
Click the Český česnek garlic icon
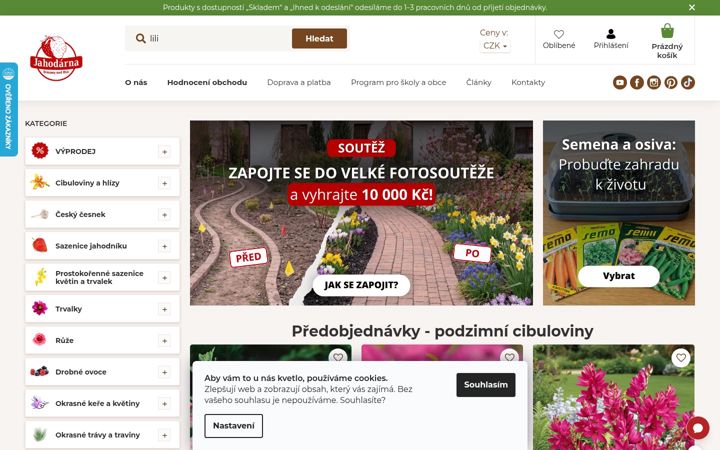click(x=40, y=214)
